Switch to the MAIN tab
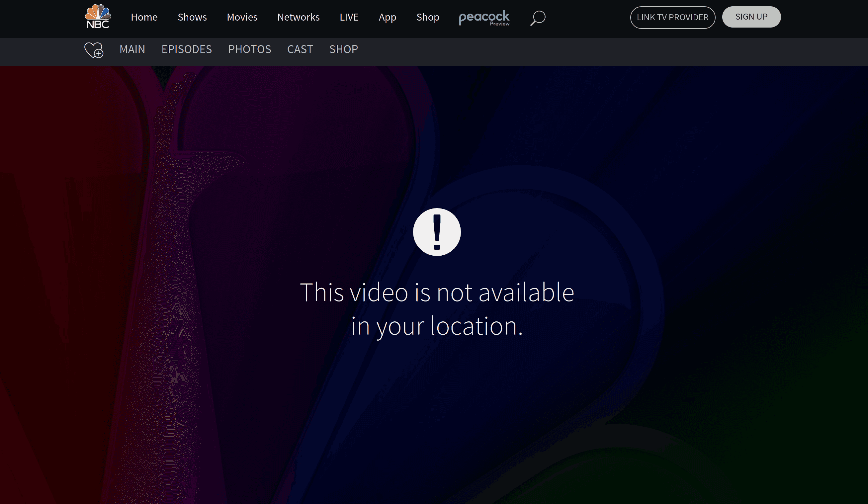 point(132,49)
